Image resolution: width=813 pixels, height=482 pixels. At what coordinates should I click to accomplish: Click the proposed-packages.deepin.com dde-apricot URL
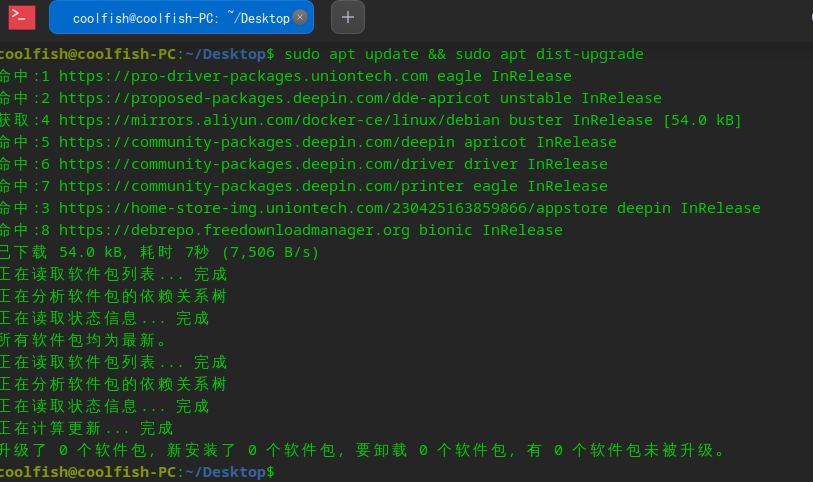click(274, 98)
